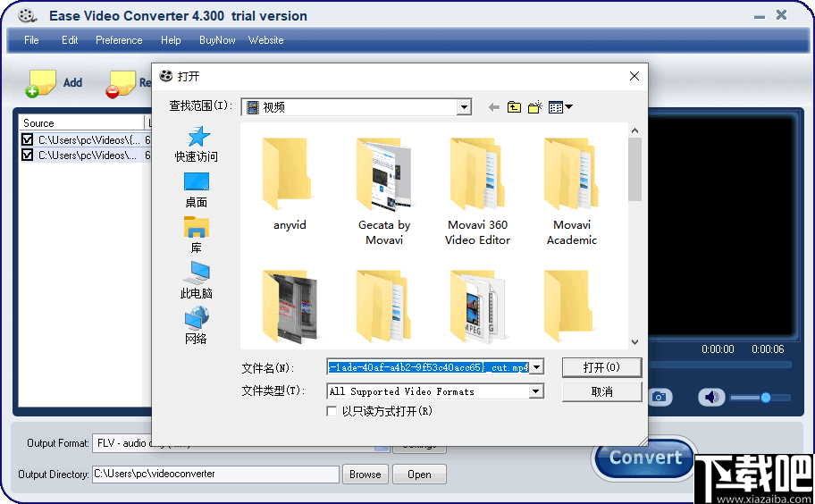Open the Movavi Academic folder
The height and width of the screenshot is (504, 815).
[572, 191]
